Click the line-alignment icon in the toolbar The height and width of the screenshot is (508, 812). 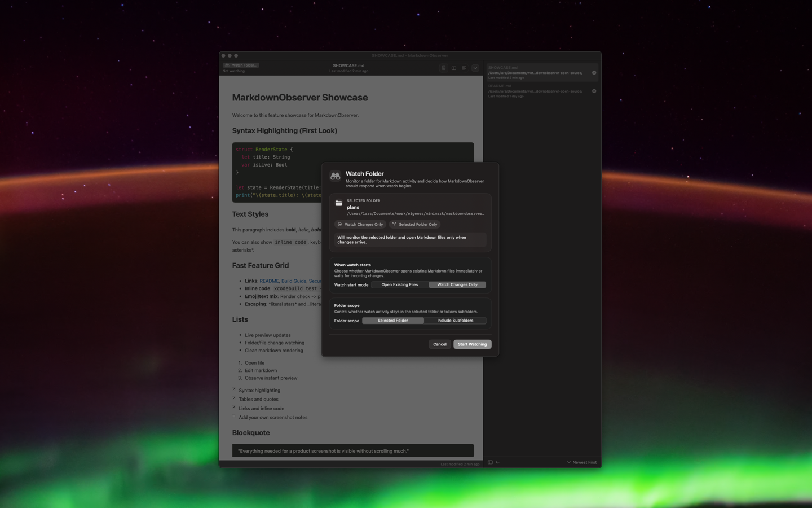pos(464,68)
